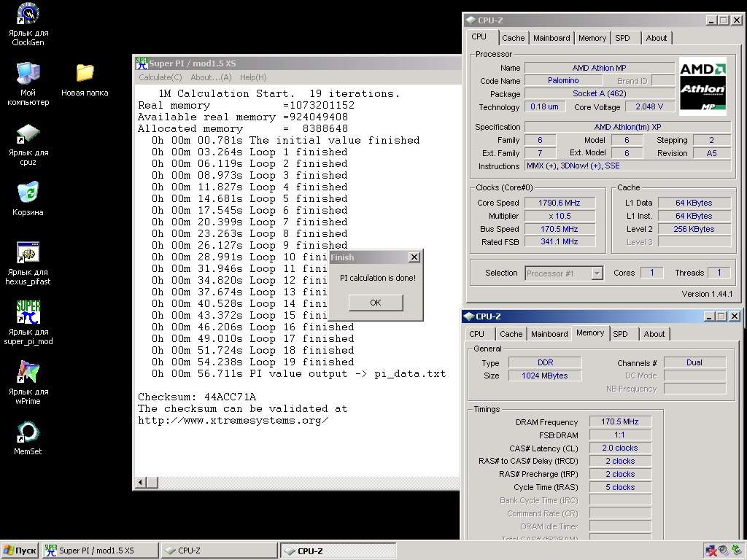The width and height of the screenshot is (747, 560).
Task: Open the Calculate(C) menu in Super PI
Action: click(160, 77)
